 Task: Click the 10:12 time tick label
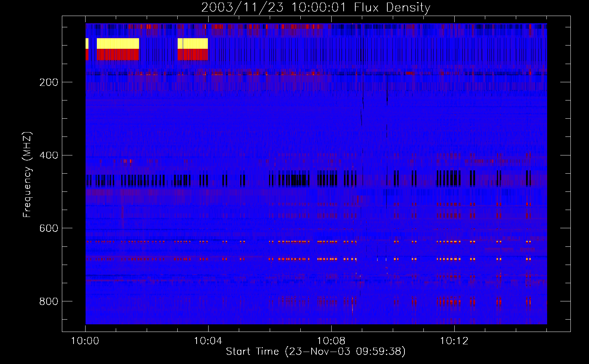coord(454,341)
